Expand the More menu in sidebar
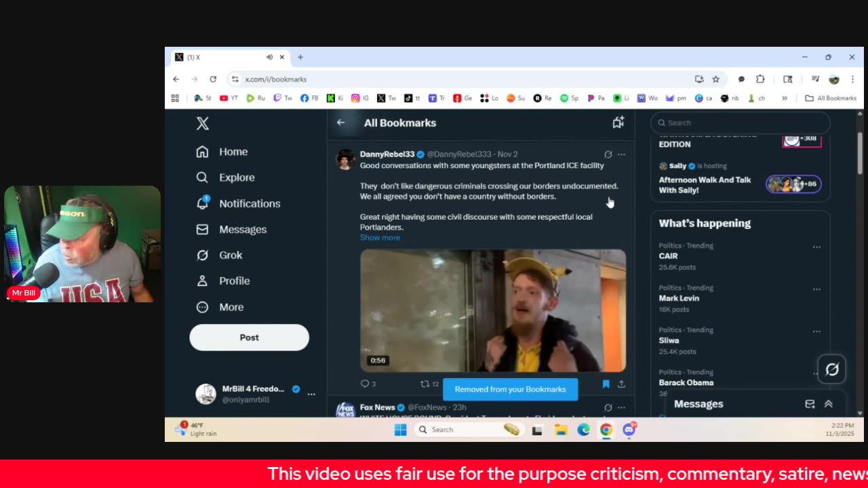 (x=220, y=307)
